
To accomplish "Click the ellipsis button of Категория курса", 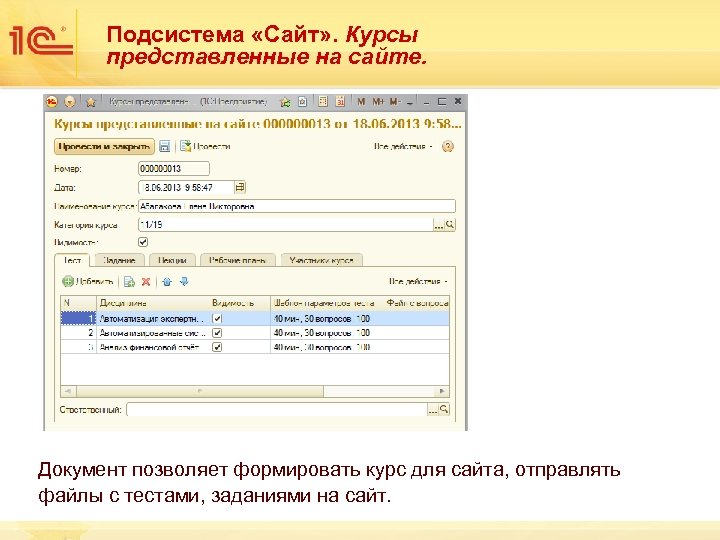I will (x=439, y=225).
